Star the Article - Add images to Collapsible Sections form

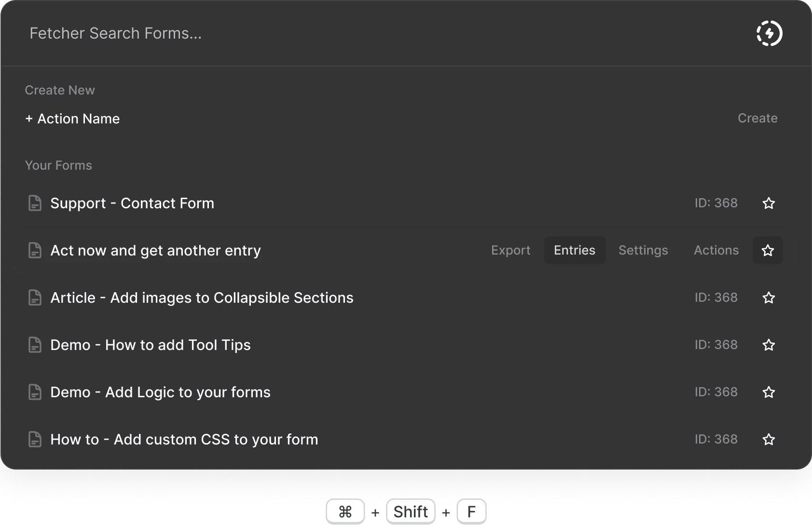(769, 297)
